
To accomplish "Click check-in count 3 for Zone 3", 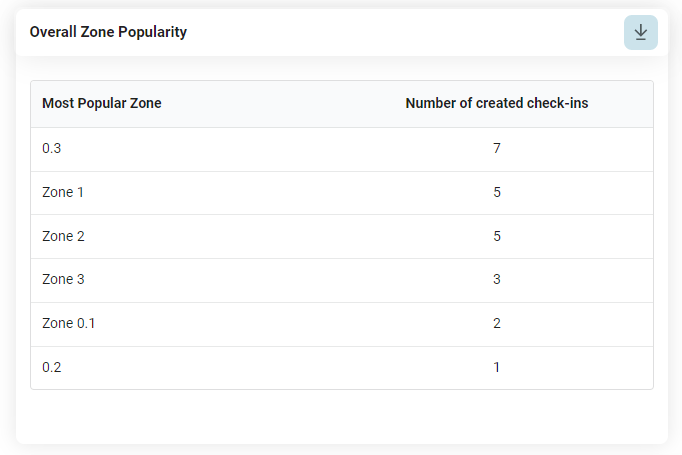I will [x=497, y=280].
